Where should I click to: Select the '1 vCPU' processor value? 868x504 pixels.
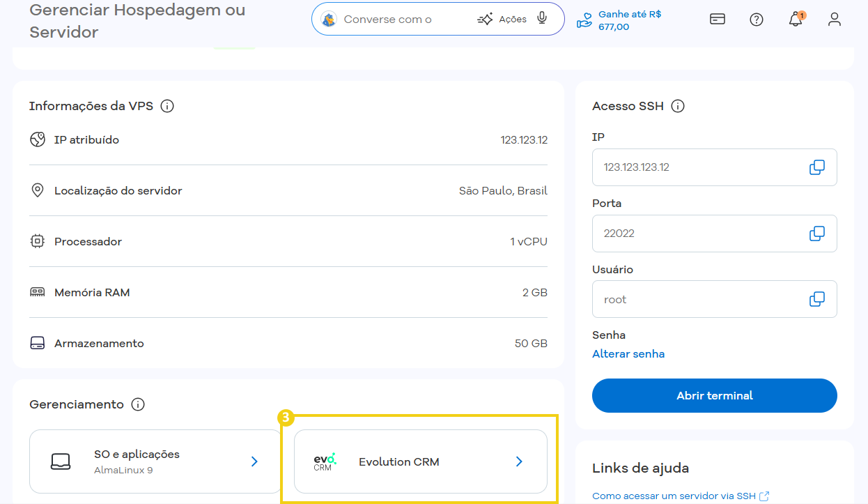click(x=529, y=241)
